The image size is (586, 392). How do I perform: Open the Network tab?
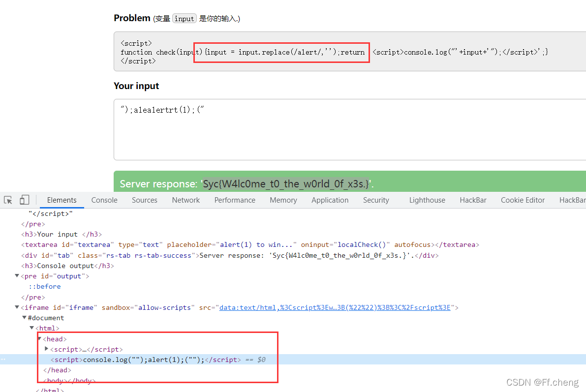(x=186, y=200)
